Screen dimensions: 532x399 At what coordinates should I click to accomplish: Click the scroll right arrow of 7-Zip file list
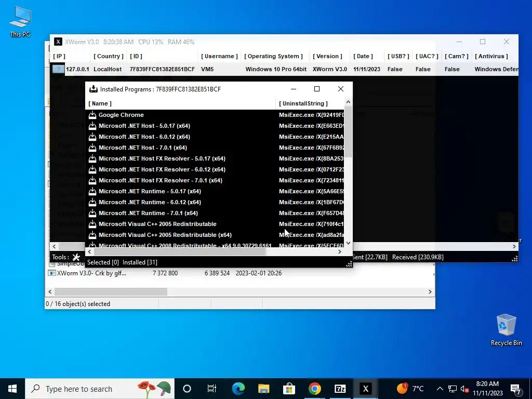430,292
